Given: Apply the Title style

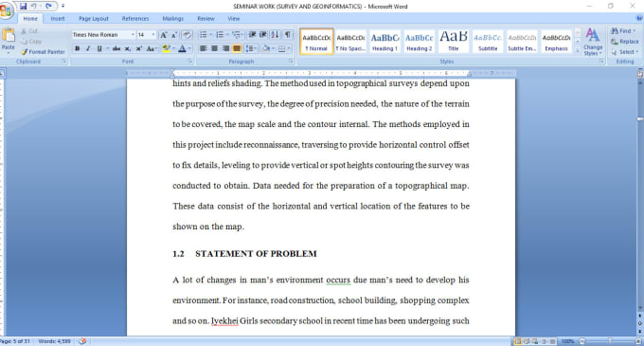Looking at the screenshot, I should pyautogui.click(x=454, y=42).
